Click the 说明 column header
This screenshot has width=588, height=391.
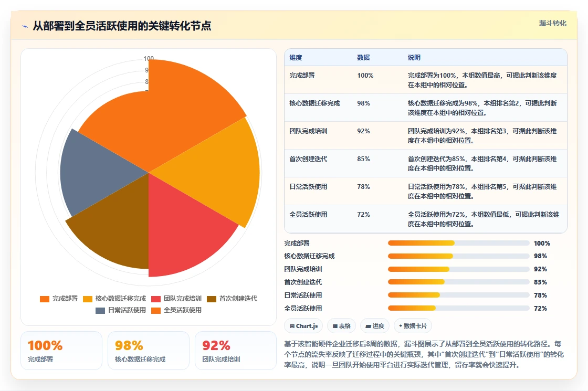[x=414, y=57]
